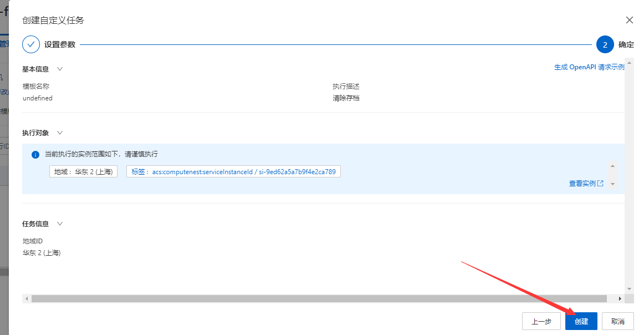
Task: Click the 取消 button
Action: pos(618,321)
